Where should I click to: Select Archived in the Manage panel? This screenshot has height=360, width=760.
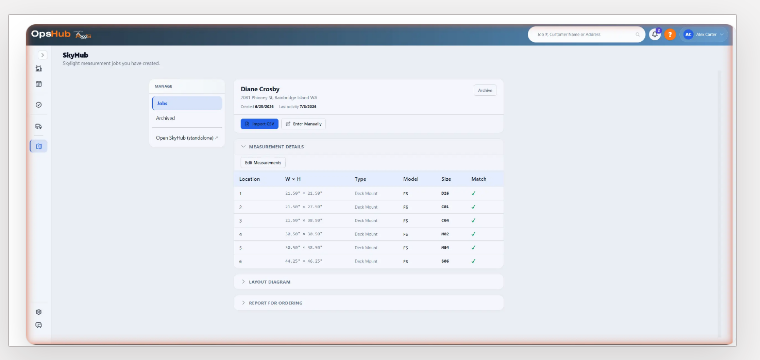(x=187, y=118)
